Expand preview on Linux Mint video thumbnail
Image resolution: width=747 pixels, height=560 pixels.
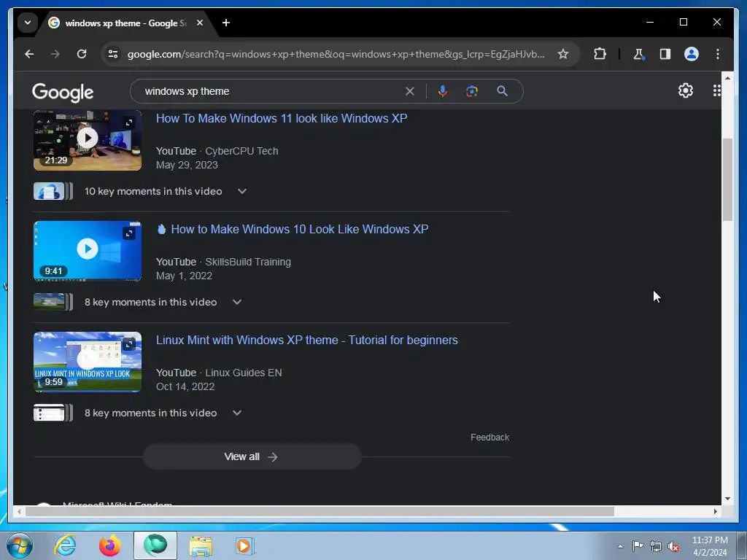[129, 344]
